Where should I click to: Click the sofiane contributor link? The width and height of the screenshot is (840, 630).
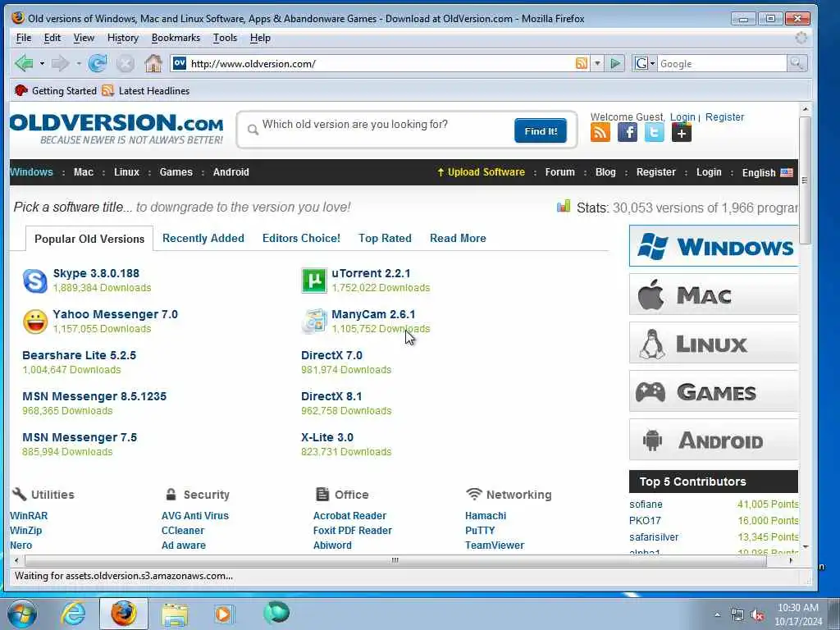[646, 504]
